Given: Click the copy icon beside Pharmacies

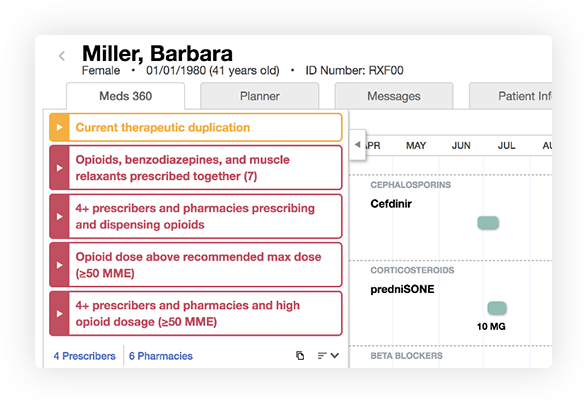Looking at the screenshot, I should 300,355.
